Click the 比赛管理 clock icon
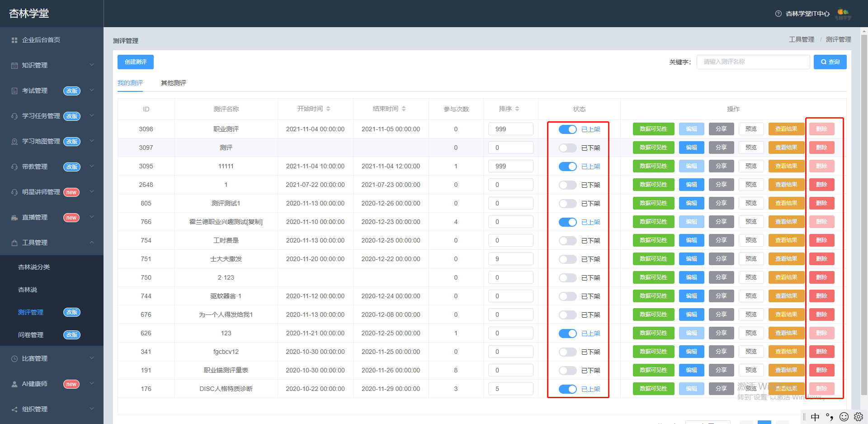Image resolution: width=868 pixels, height=424 pixels. tap(14, 359)
